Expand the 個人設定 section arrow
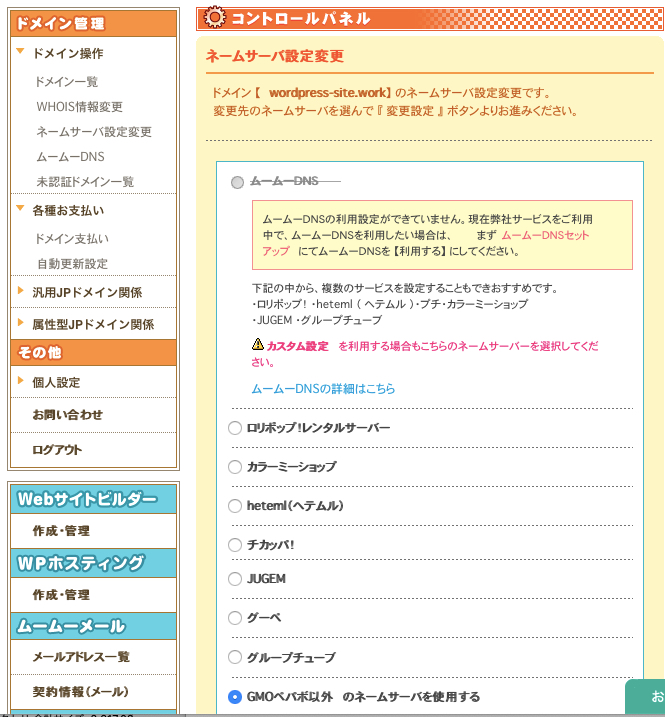This screenshot has height=717, width=665. [x=20, y=380]
